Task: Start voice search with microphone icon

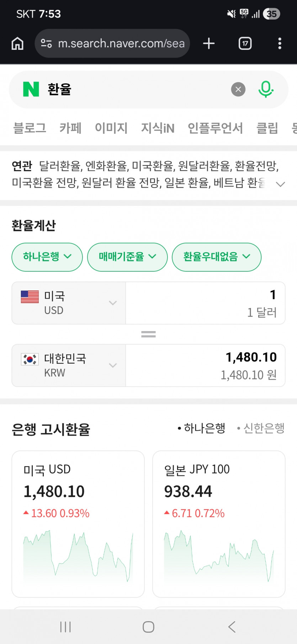Action: [x=265, y=89]
